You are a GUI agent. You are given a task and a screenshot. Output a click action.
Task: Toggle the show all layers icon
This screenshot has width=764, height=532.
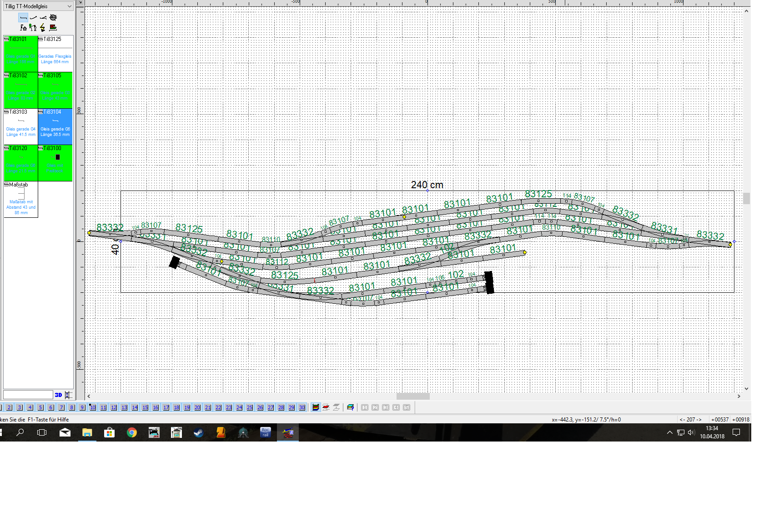[x=316, y=407]
